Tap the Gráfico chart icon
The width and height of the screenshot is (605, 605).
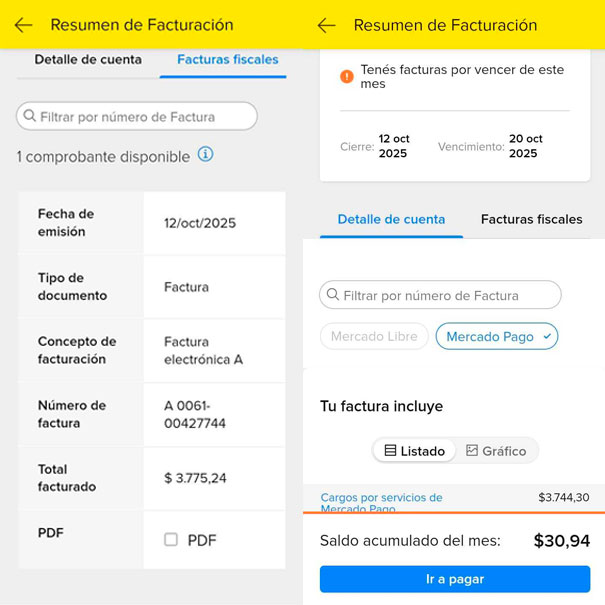[472, 450]
